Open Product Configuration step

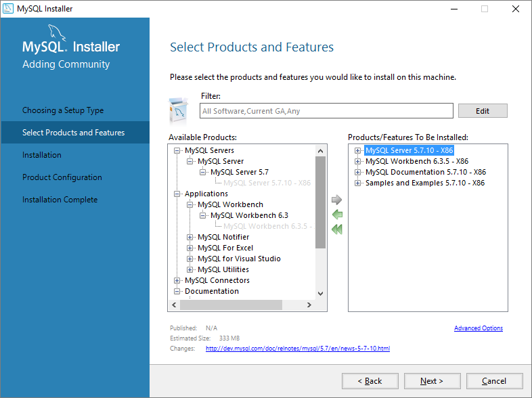(x=62, y=177)
